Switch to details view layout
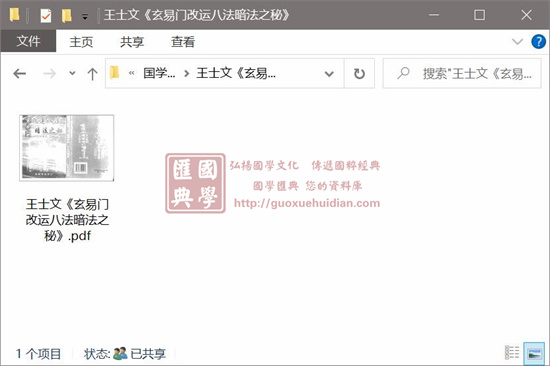 512,353
